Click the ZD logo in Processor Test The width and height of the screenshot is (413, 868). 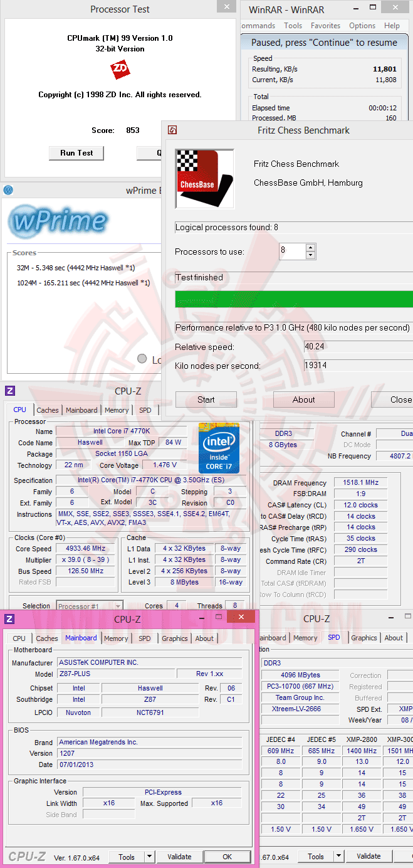pyautogui.click(x=120, y=70)
